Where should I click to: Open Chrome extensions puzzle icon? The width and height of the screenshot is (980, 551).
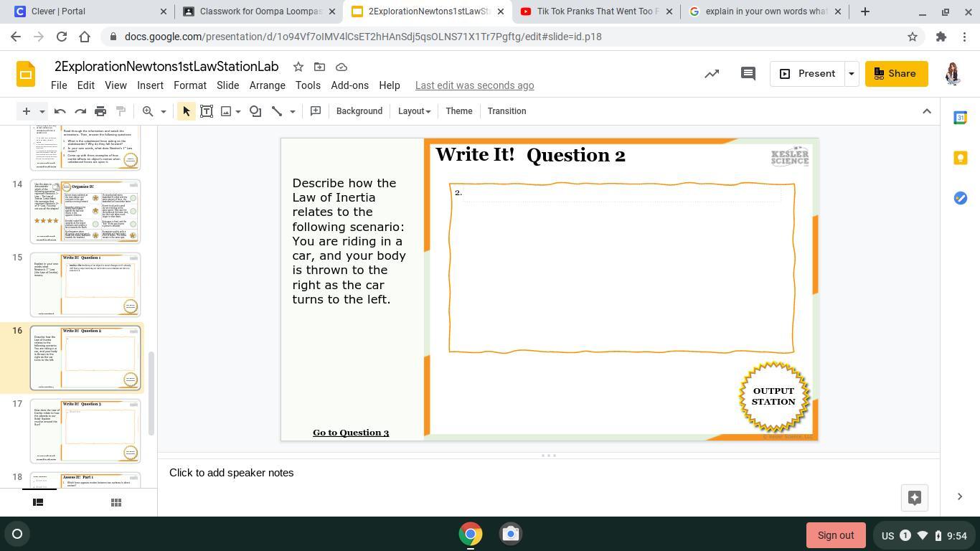941,37
